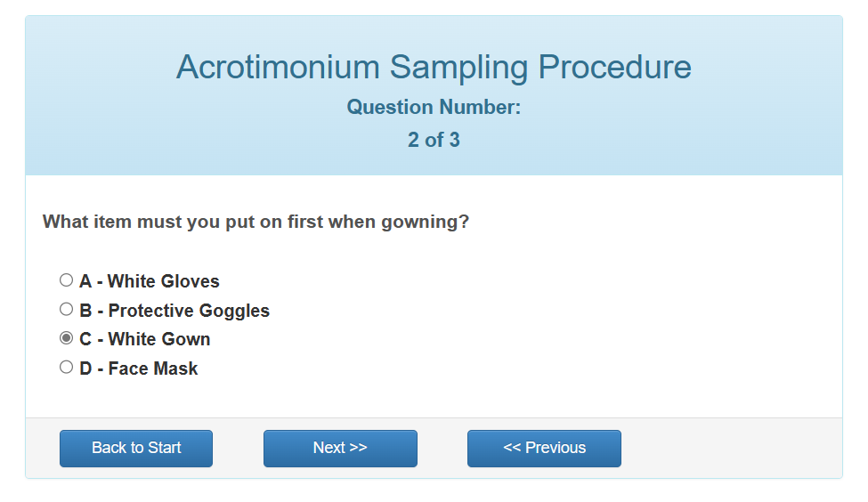Click the word "Acrotimonium" in the title
Image resolution: width=868 pixels, height=502 pixels.
tap(279, 68)
